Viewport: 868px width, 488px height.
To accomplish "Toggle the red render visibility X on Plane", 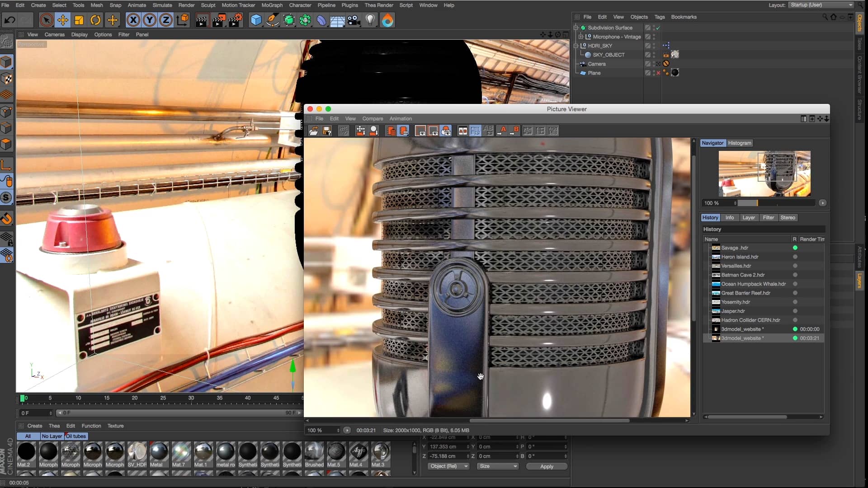I will click(x=658, y=73).
